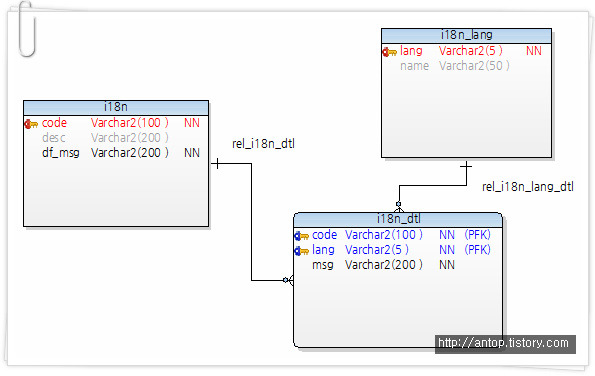Click Varchar2(200) type of desc column

pos(130,138)
